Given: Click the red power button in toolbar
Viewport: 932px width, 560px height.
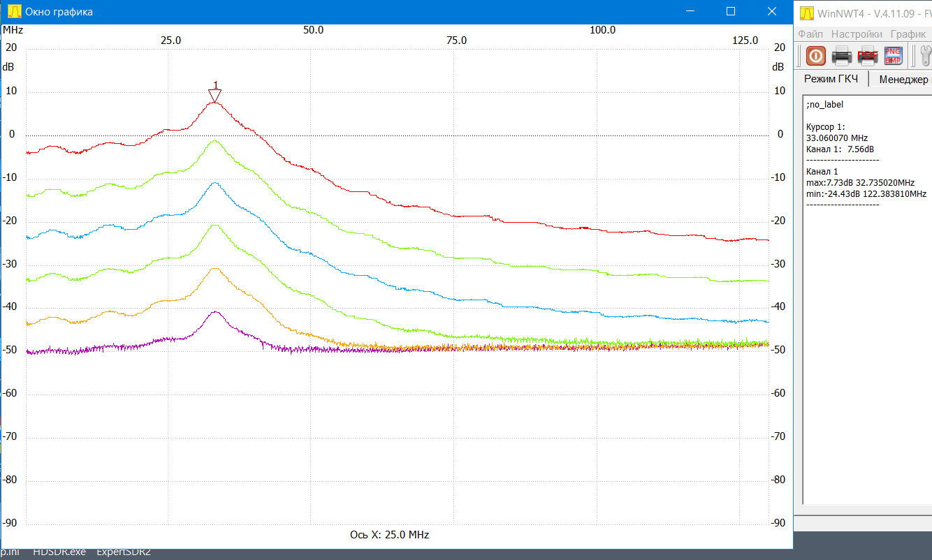Looking at the screenshot, I should pyautogui.click(x=815, y=55).
